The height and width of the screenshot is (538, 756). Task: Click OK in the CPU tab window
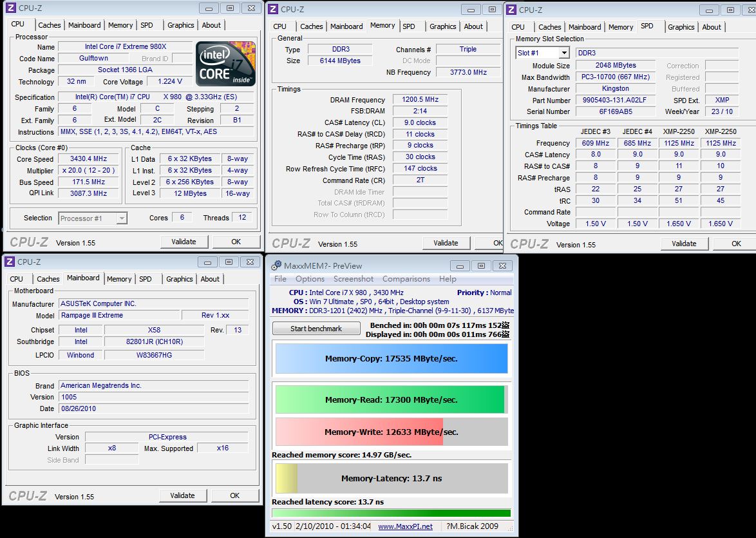(236, 242)
